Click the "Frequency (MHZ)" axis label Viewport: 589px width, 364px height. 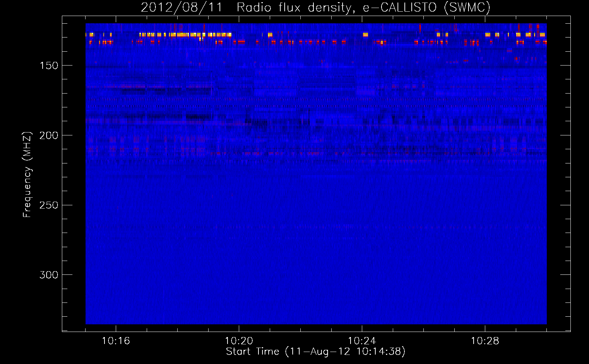(27, 174)
